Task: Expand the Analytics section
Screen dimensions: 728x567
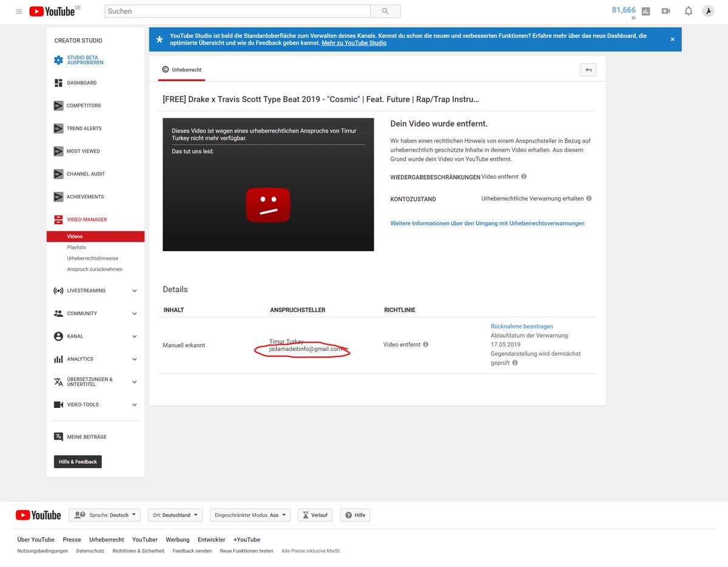Action: pos(135,359)
